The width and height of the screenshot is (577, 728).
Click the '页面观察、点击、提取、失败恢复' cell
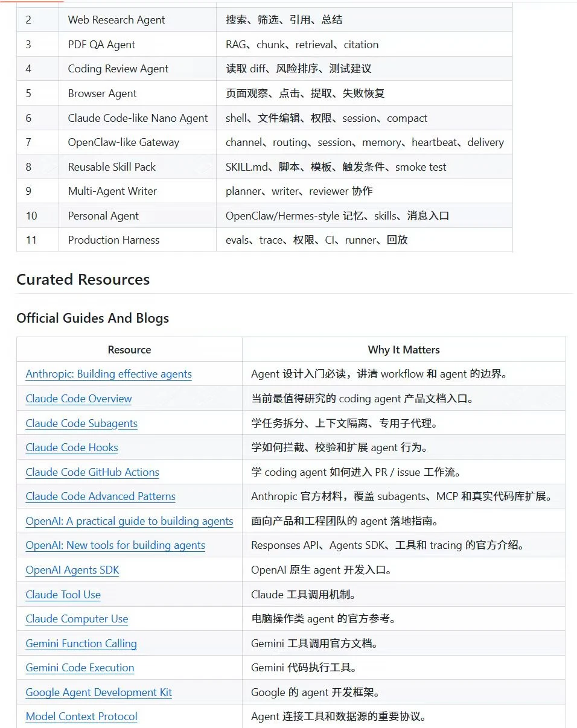pos(365,93)
